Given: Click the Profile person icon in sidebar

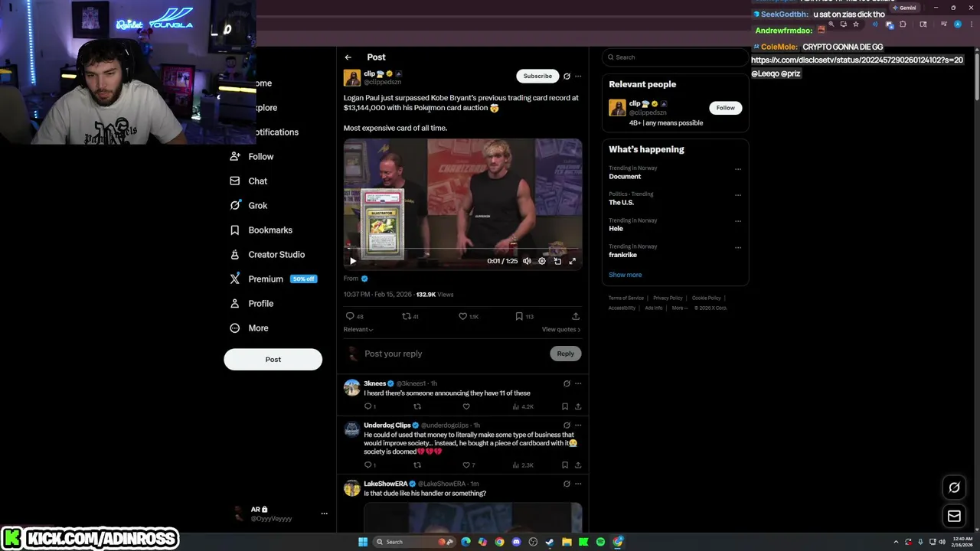Looking at the screenshot, I should pyautogui.click(x=235, y=303).
